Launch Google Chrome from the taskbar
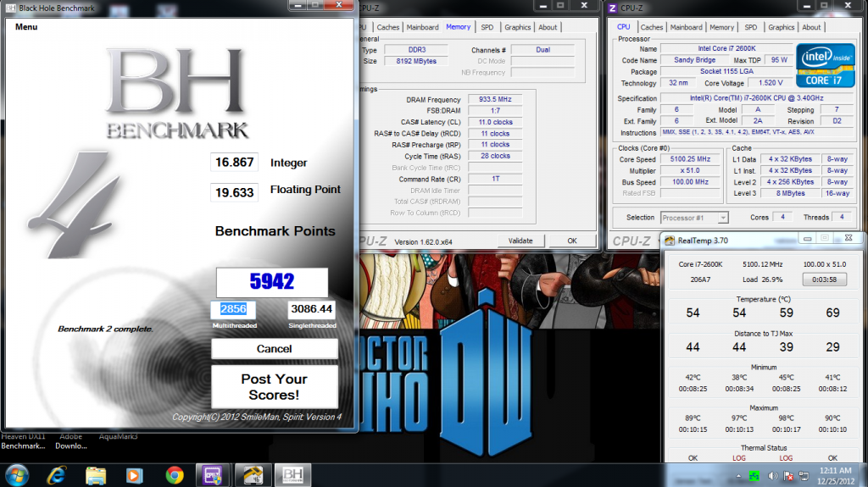Image resolution: width=868 pixels, height=487 pixels. tap(175, 475)
